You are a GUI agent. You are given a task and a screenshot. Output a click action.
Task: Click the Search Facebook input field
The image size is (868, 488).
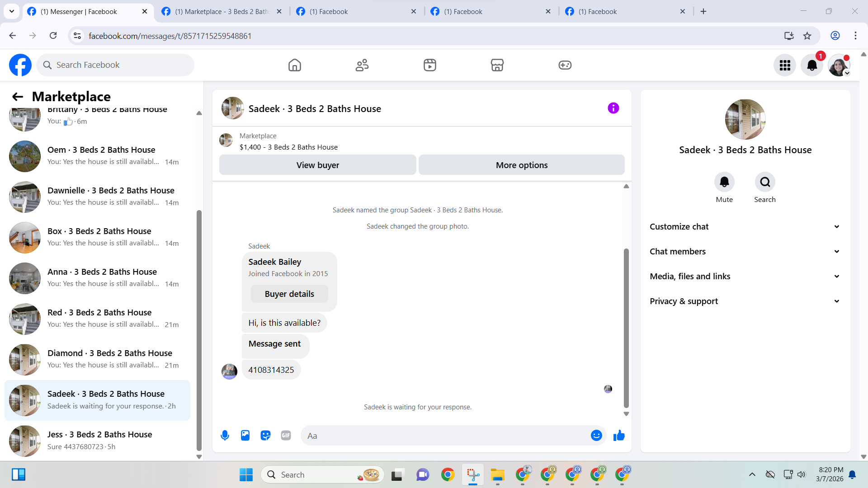click(x=115, y=65)
